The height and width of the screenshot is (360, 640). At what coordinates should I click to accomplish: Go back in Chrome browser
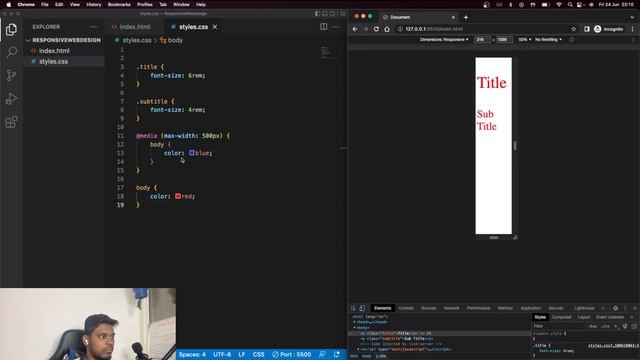coord(355,29)
